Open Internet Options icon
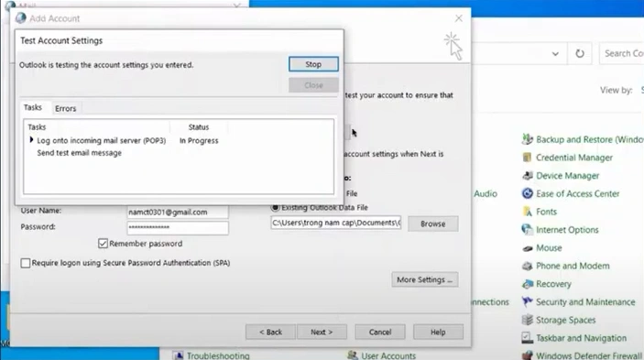The height and width of the screenshot is (360, 644). pos(528,230)
